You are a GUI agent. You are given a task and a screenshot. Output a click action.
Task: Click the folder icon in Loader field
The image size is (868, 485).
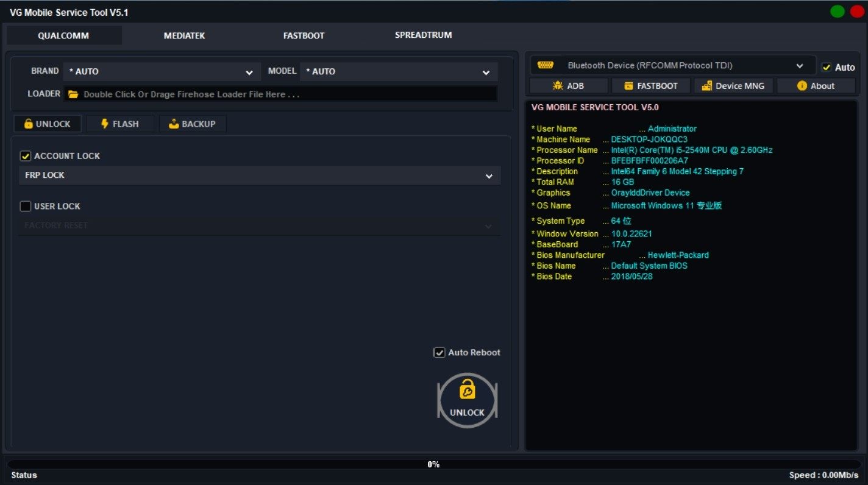pyautogui.click(x=73, y=94)
